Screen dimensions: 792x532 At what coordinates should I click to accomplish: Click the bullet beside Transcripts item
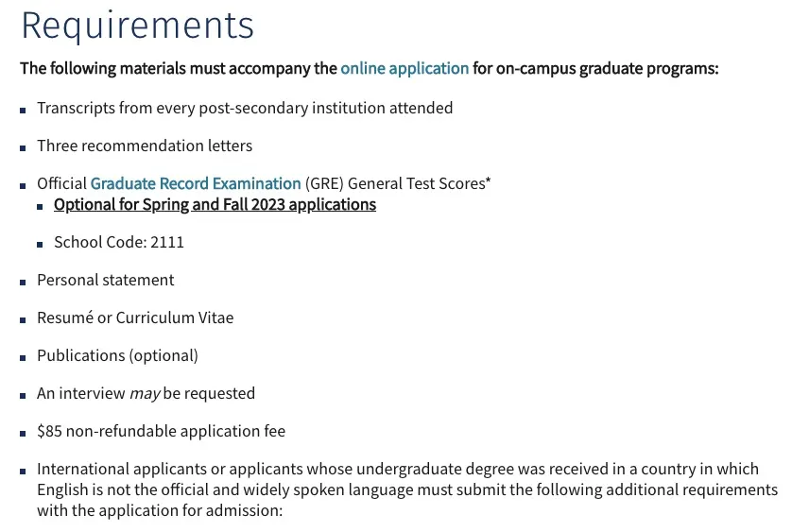click(x=23, y=110)
